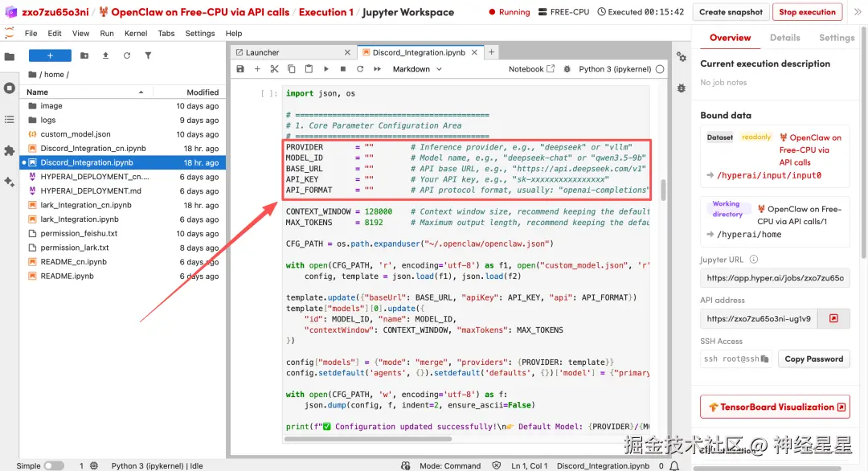868x471 pixels.
Task: Open the Run menu
Action: point(107,33)
